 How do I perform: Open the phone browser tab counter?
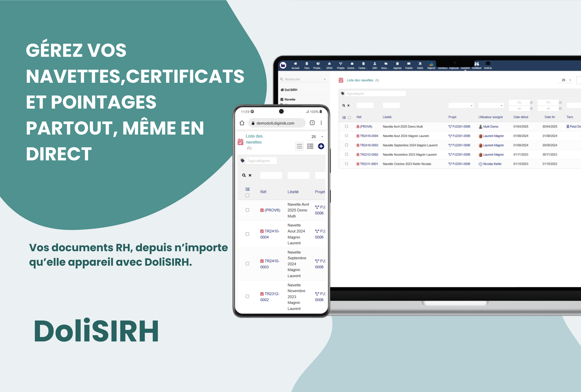pyautogui.click(x=312, y=123)
